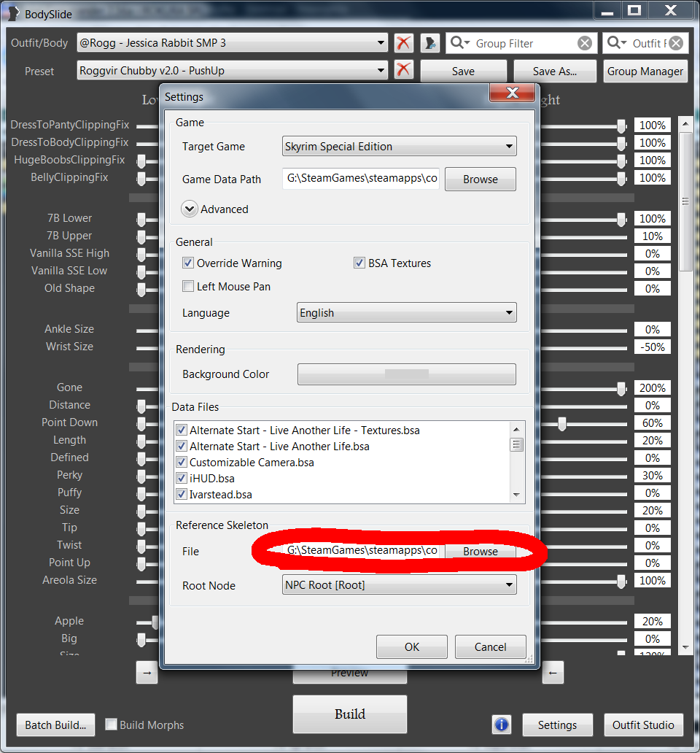Open Root Node dropdown
Image resolution: width=700 pixels, height=753 pixels.
[x=399, y=585]
